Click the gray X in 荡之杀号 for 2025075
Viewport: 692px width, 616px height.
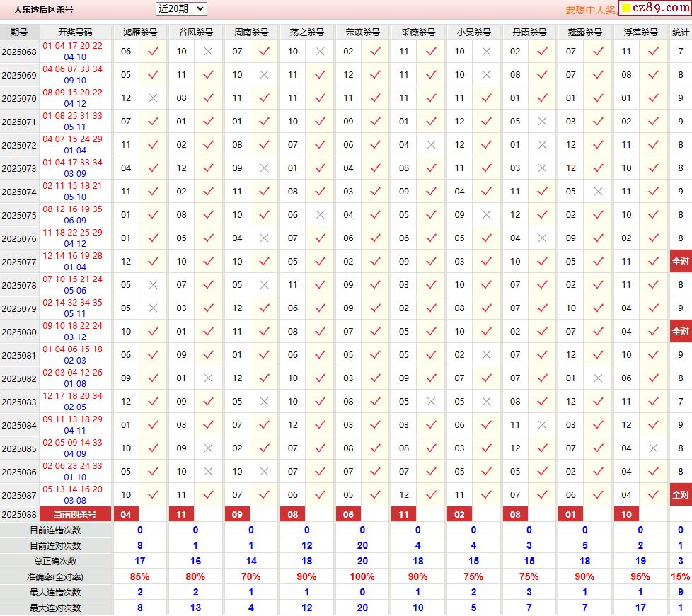(x=320, y=215)
